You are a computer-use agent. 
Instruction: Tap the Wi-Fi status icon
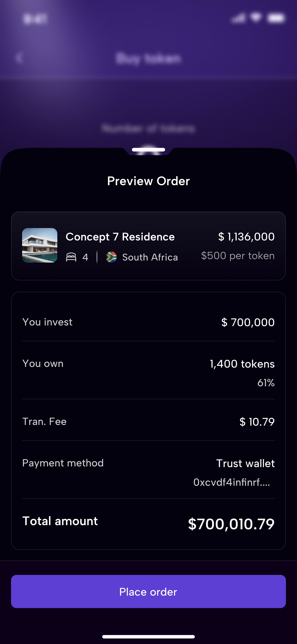coord(256,17)
